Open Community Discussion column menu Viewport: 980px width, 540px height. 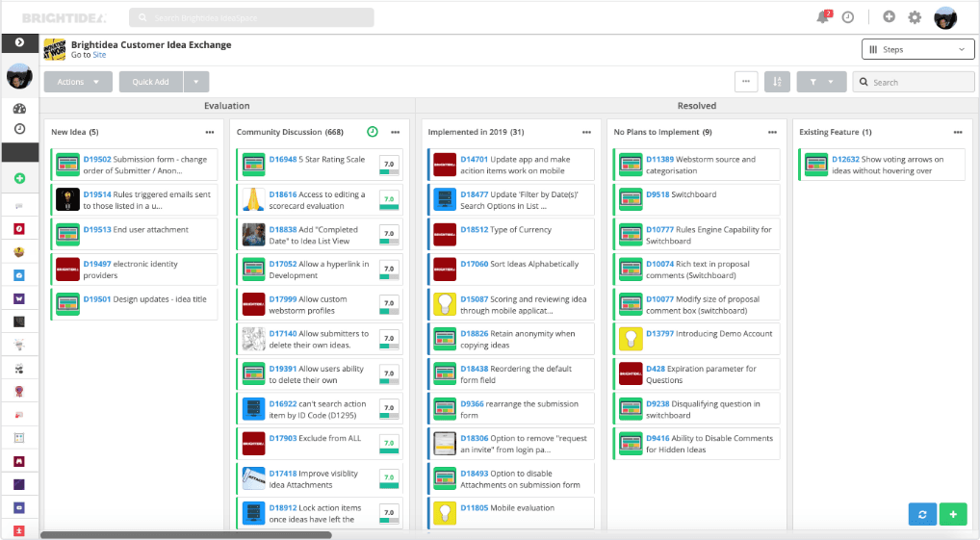tap(395, 132)
